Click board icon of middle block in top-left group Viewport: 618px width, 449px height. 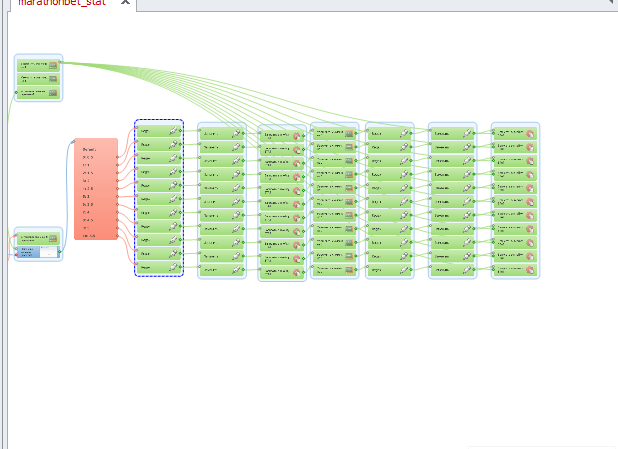[x=53, y=79]
